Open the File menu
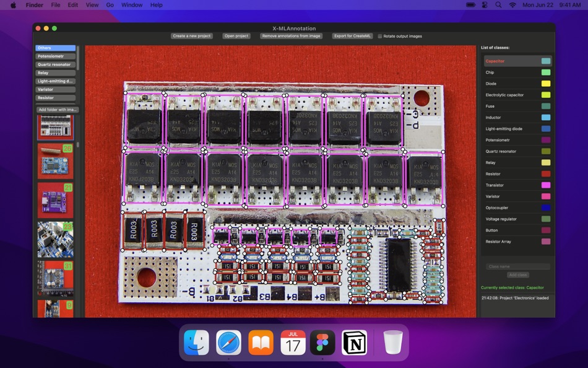588x368 pixels. coord(56,5)
